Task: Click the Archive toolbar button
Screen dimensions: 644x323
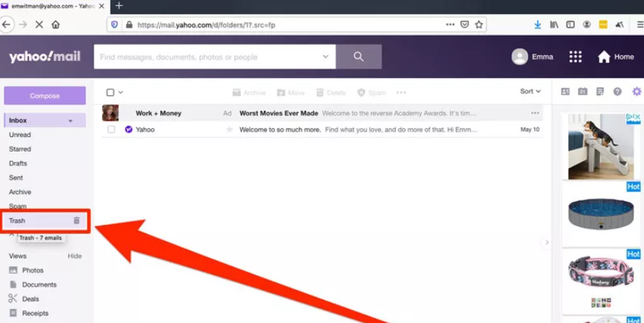Action: click(x=249, y=93)
